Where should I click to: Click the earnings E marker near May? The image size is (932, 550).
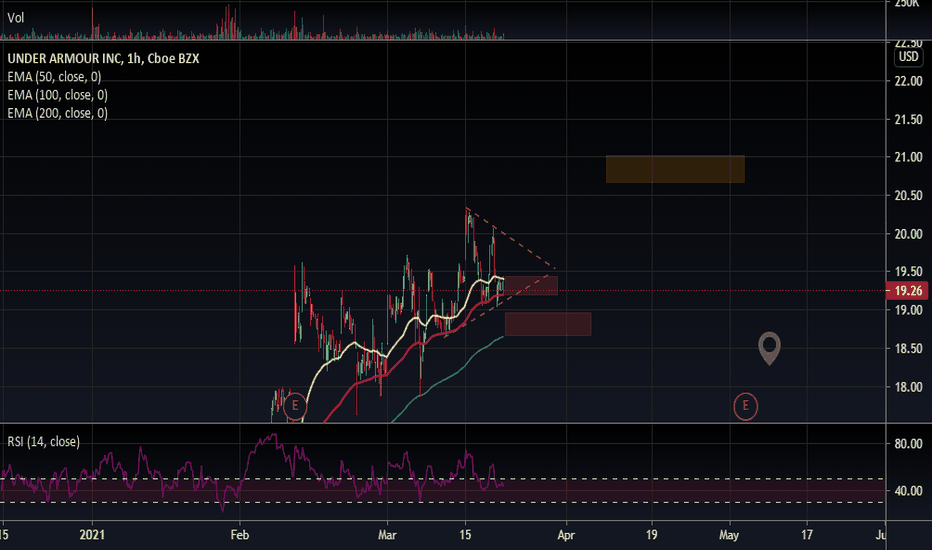745,406
